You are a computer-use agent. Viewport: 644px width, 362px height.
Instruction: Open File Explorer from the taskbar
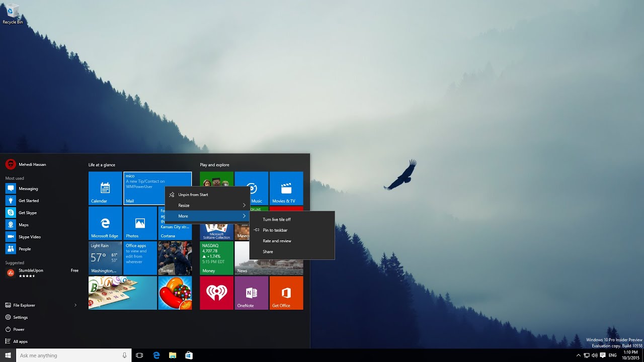pyautogui.click(x=173, y=355)
